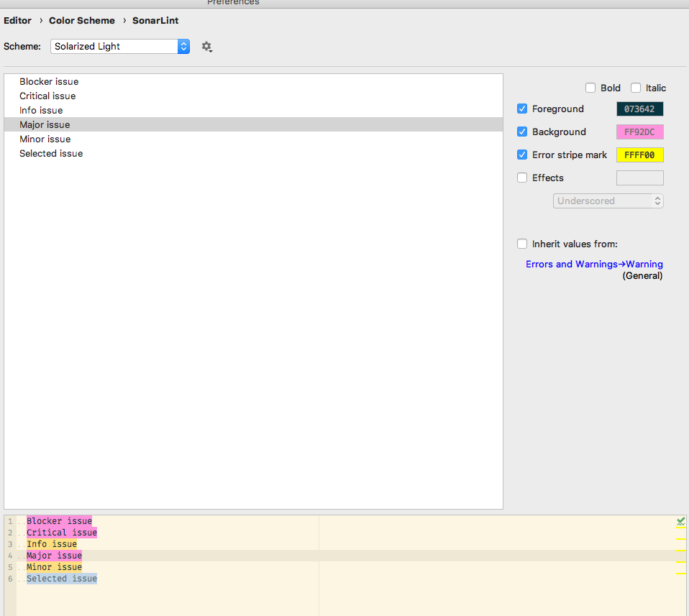Select Major issue in the list
The height and width of the screenshot is (616, 689).
coord(254,124)
